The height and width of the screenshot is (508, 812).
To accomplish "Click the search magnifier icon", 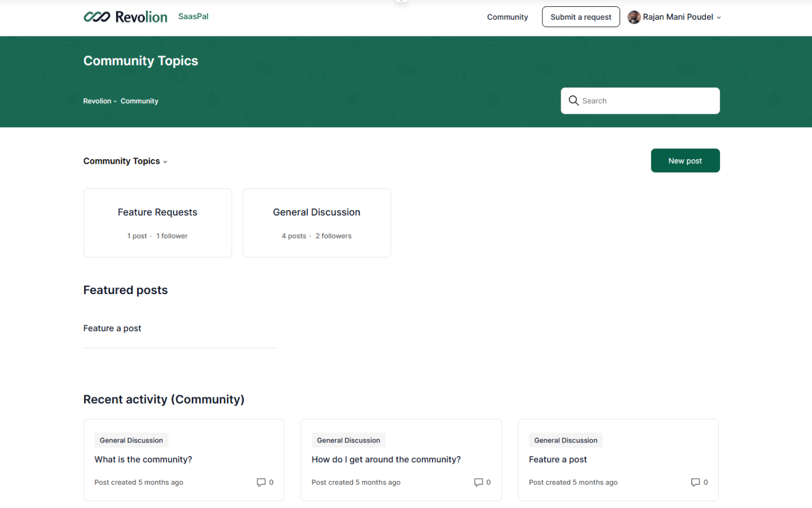I will pyautogui.click(x=573, y=100).
